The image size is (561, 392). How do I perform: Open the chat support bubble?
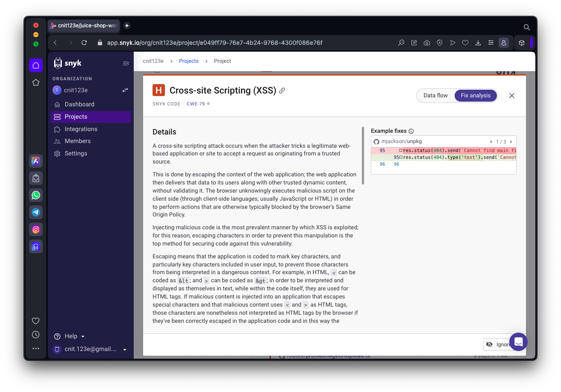518,342
